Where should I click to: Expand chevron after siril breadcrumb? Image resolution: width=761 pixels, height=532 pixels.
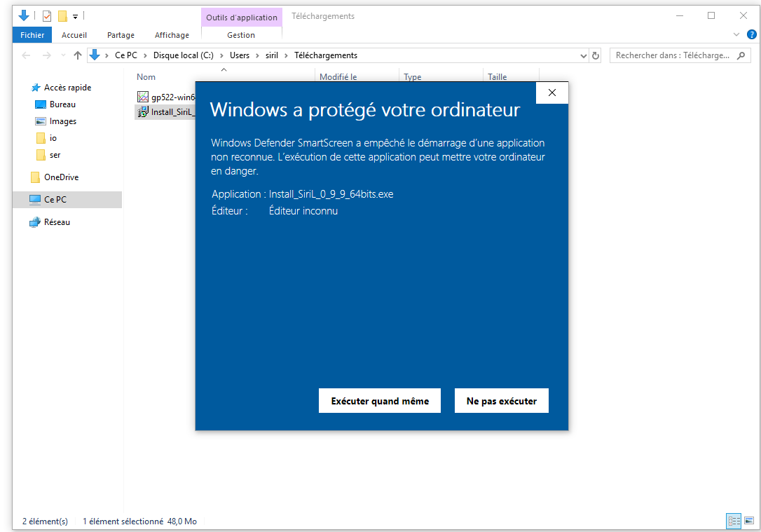click(x=287, y=56)
